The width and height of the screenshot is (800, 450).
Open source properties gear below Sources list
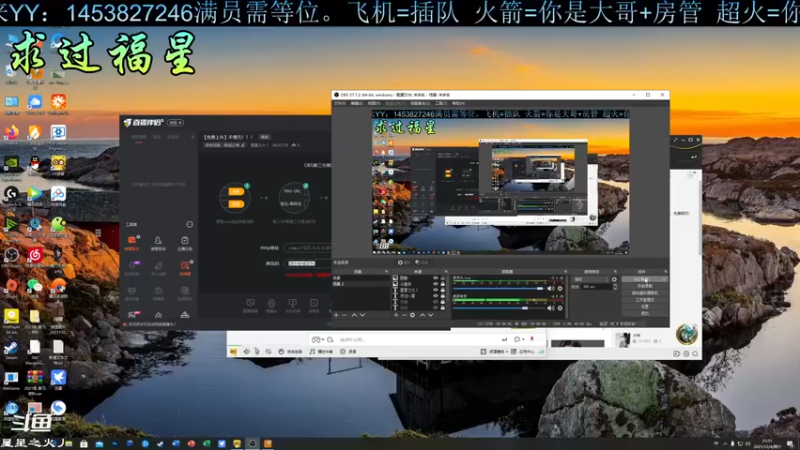(x=412, y=315)
